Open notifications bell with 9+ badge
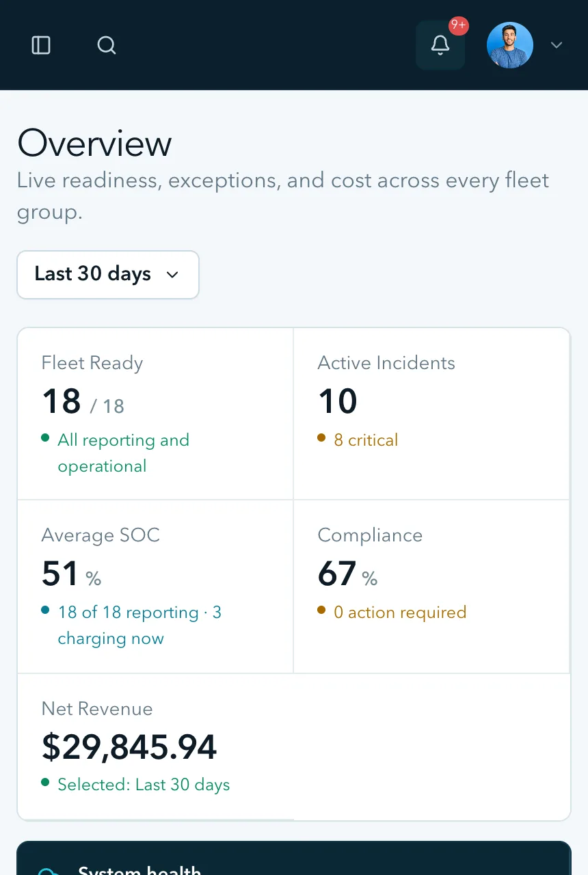 (440, 45)
